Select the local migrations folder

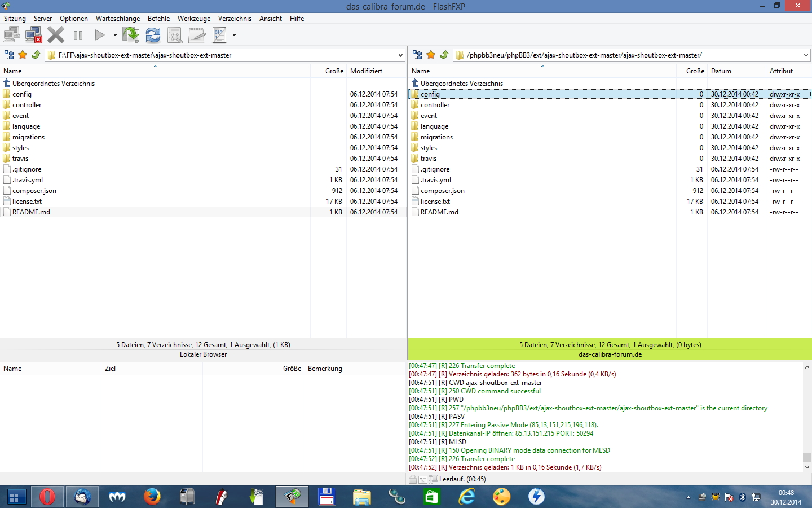pos(28,137)
